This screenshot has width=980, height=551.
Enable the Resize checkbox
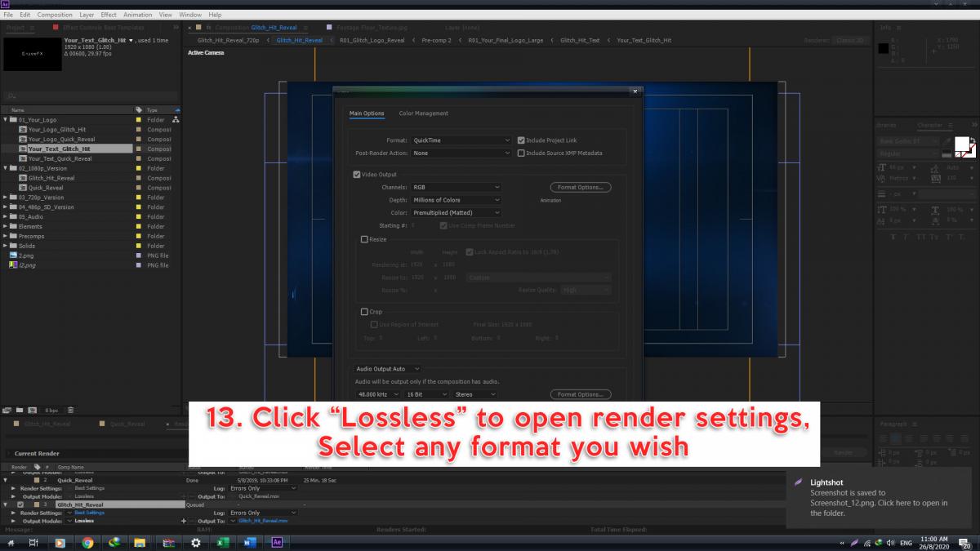[x=364, y=239]
